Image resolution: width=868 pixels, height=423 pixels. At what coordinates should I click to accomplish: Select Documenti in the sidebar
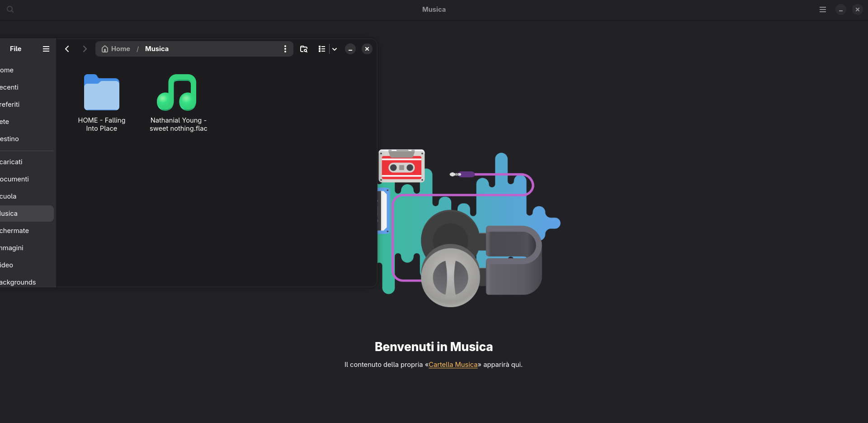[15, 179]
